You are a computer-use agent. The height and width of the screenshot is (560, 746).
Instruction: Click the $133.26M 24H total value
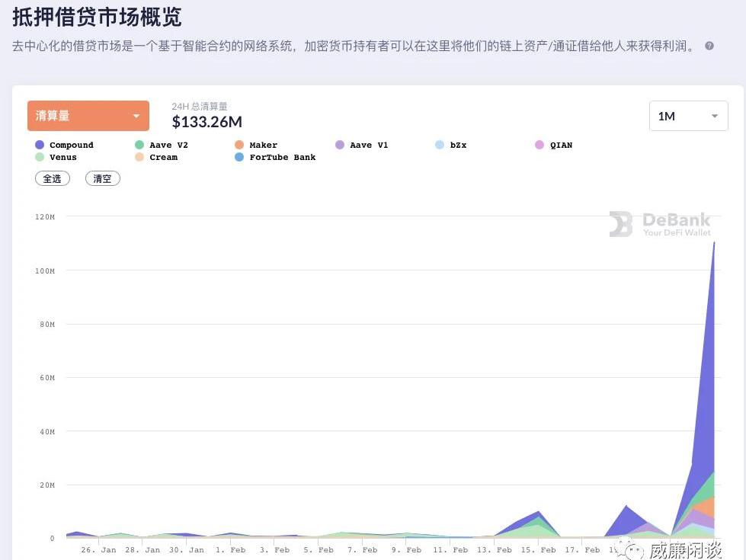pyautogui.click(x=207, y=122)
